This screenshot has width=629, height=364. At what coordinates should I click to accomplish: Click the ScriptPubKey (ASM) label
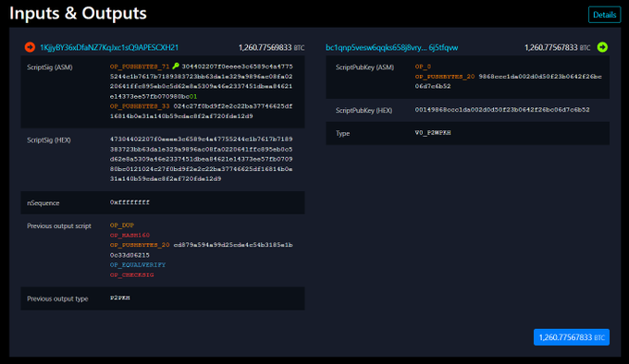tap(364, 67)
